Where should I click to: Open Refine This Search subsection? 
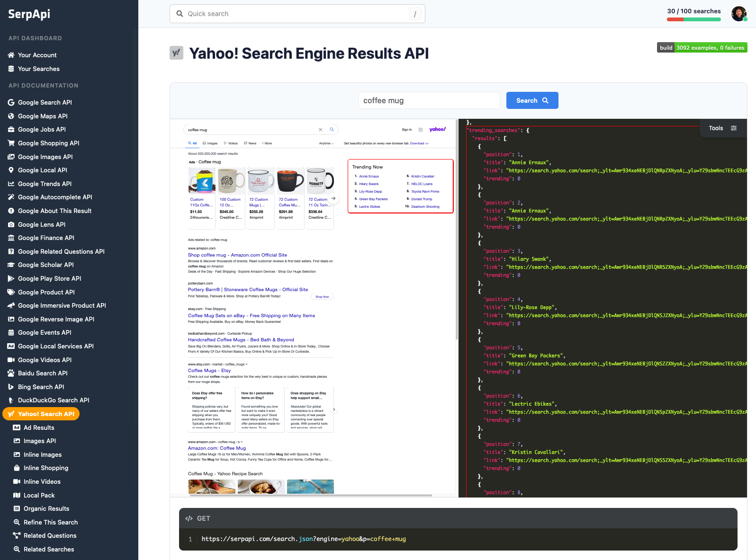[51, 522]
